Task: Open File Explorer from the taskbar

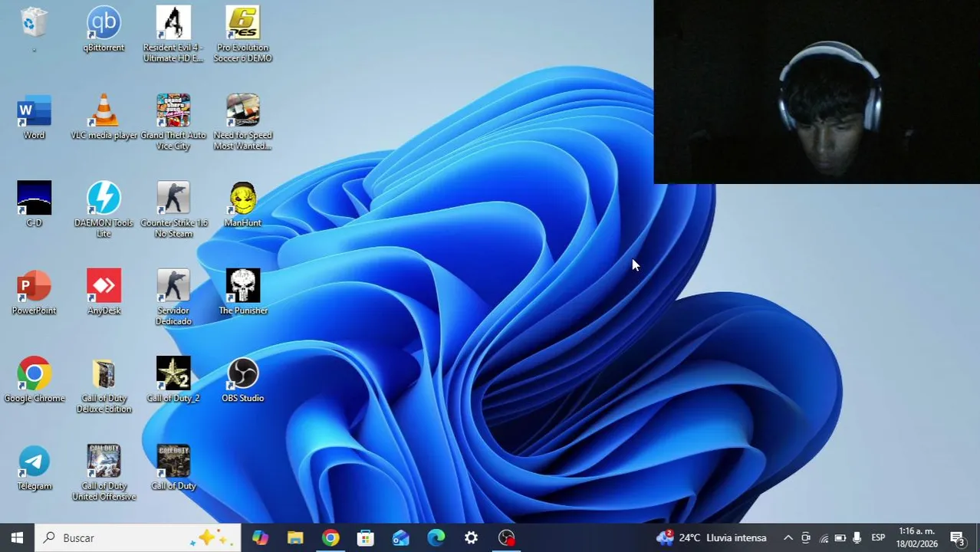Action: [295, 537]
